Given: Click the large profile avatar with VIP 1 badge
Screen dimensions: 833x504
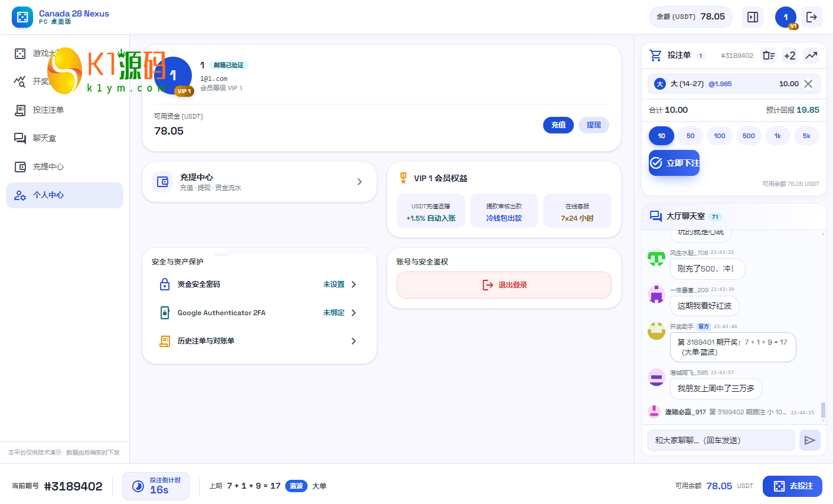Looking at the screenshot, I should 174,76.
